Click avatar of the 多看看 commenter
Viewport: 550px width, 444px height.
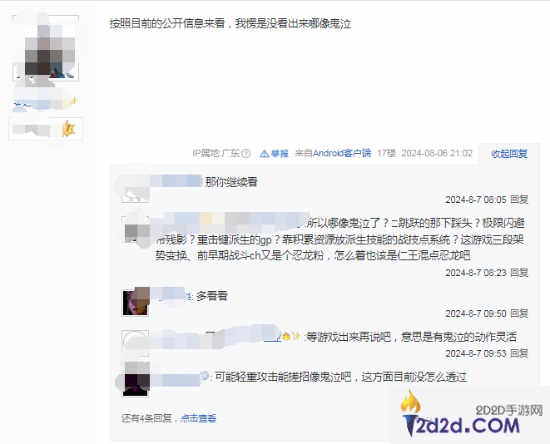135,303
